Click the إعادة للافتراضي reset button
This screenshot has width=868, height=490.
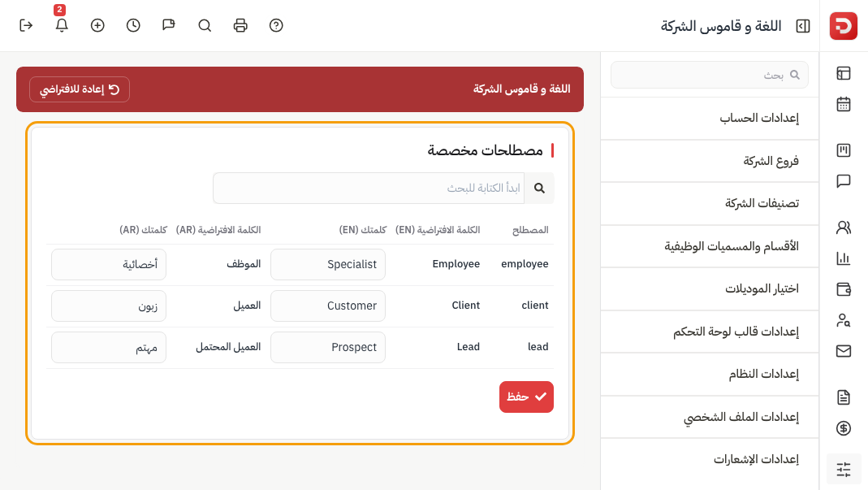pyautogui.click(x=80, y=89)
